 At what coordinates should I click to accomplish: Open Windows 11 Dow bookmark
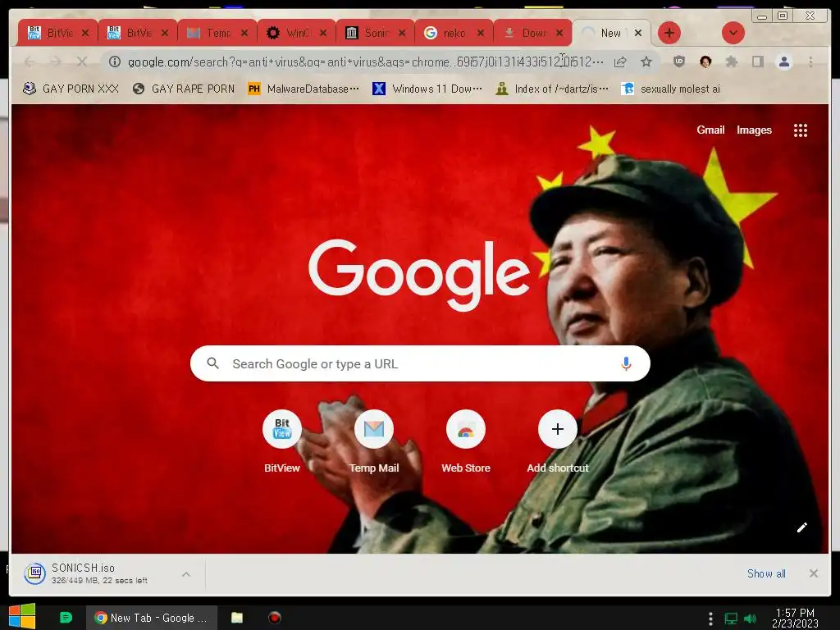[427, 89]
